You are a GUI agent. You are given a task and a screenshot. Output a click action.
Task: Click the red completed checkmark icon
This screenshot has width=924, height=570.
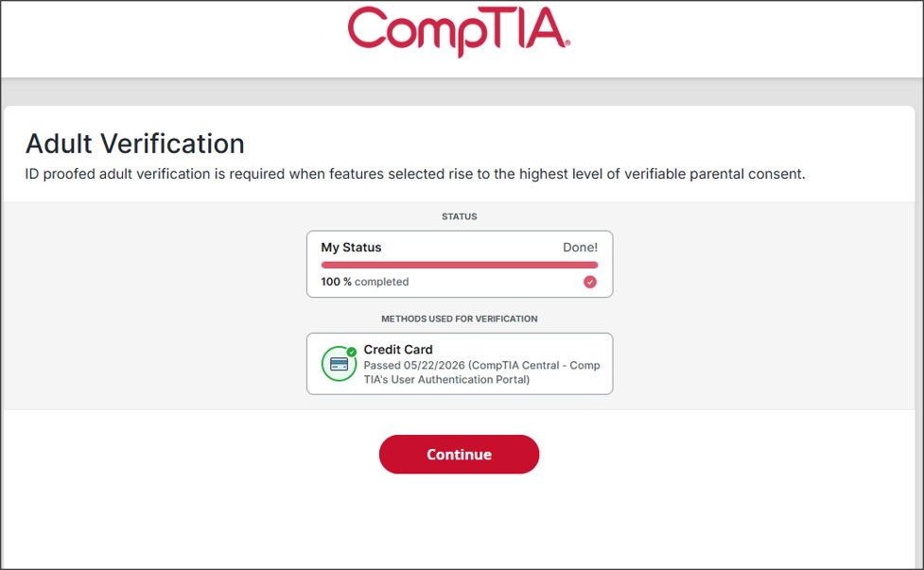point(590,282)
